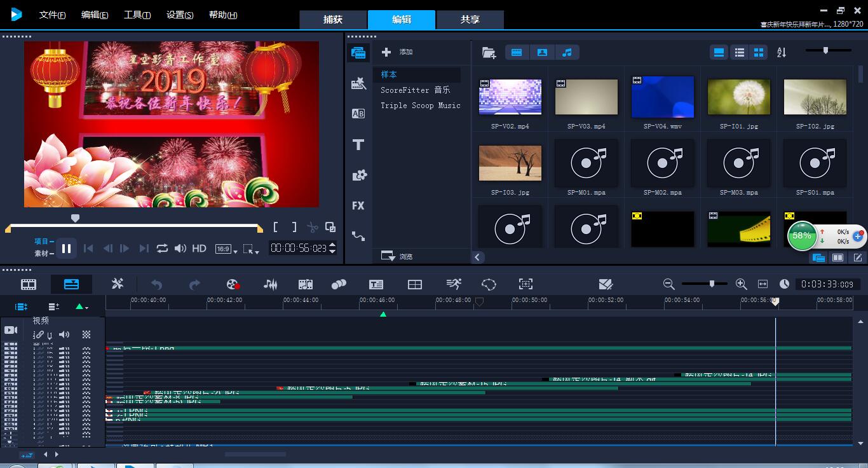This screenshot has width=868, height=468.
Task: Open the ripple editing green arrow dropdown
Action: (x=82, y=306)
